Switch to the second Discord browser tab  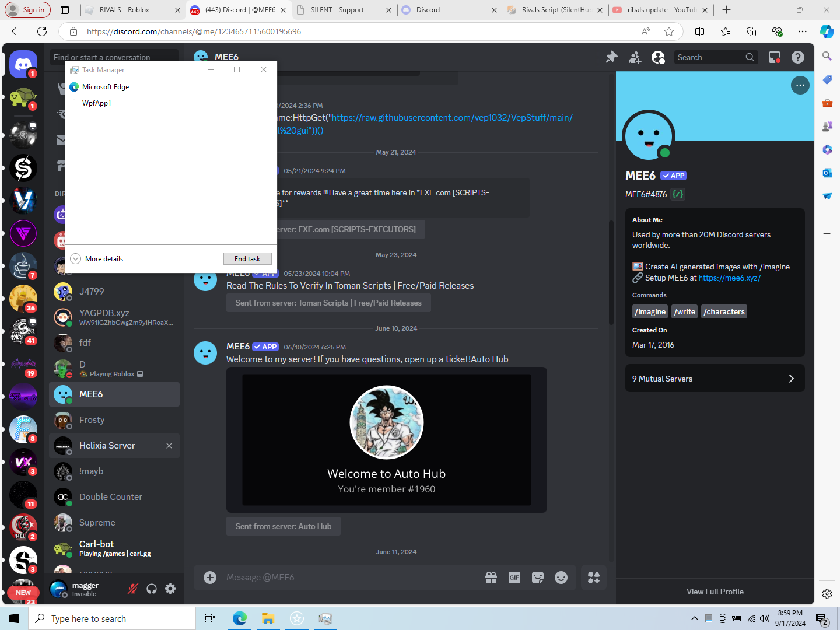pos(449,10)
